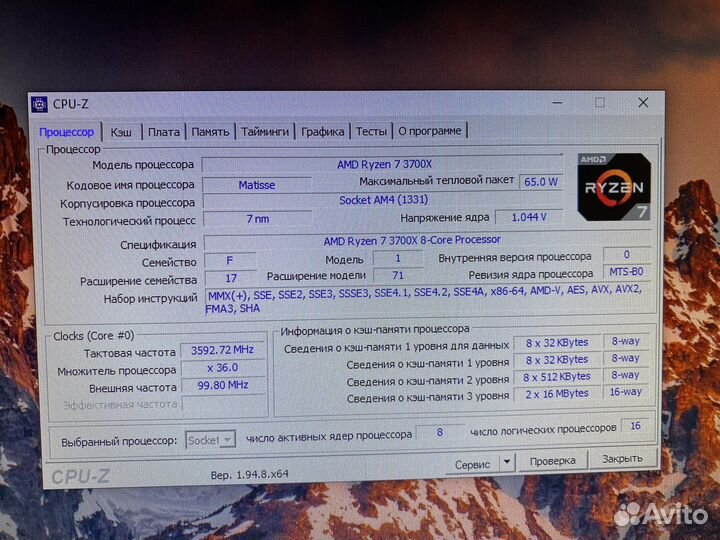
Task: Click the 2 x 16 MBytes L3 cache value
Action: click(x=557, y=394)
